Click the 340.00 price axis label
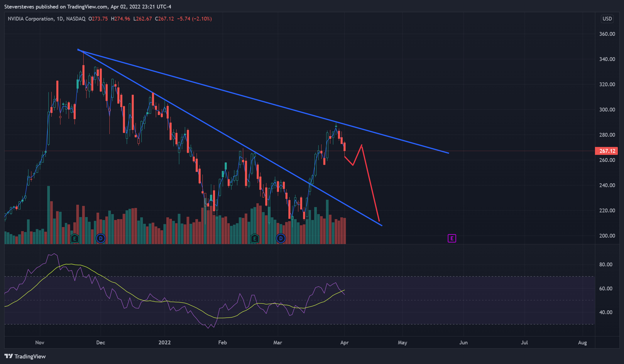Viewport: 624px width, 364px height. [x=607, y=59]
